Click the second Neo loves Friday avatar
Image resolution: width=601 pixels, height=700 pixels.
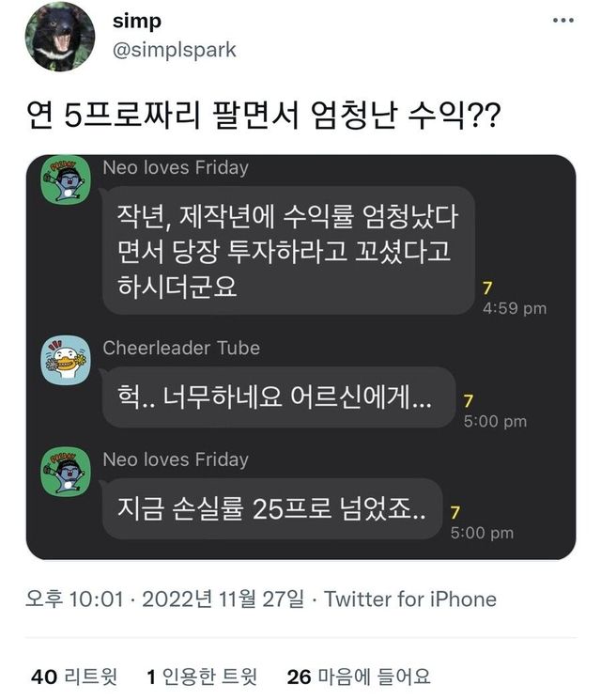tap(66, 473)
